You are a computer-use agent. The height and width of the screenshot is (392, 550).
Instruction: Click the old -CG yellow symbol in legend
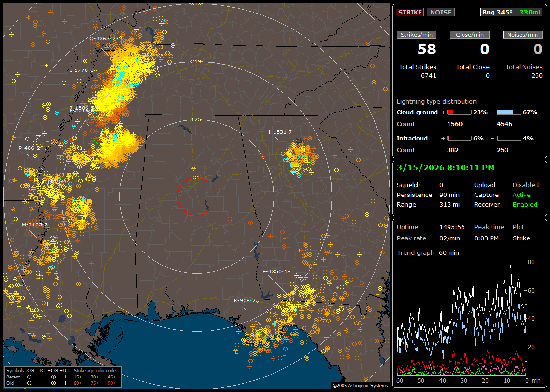pos(29,383)
